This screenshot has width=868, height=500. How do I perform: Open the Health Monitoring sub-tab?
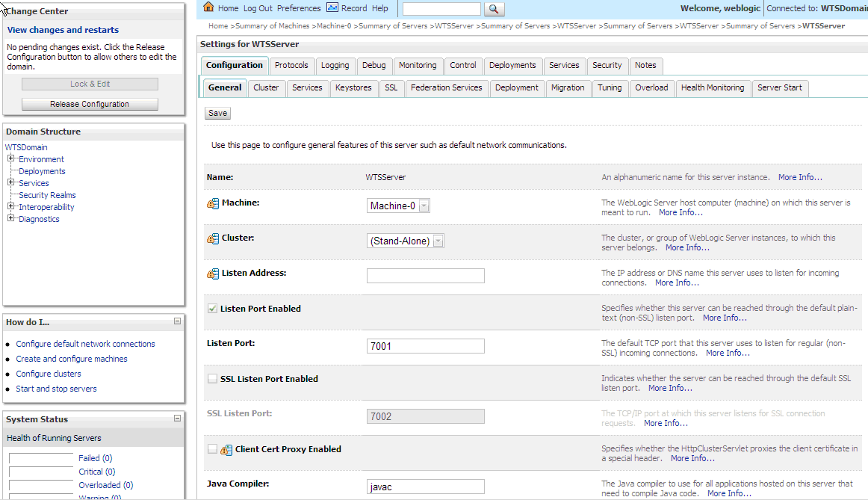pyautogui.click(x=713, y=88)
